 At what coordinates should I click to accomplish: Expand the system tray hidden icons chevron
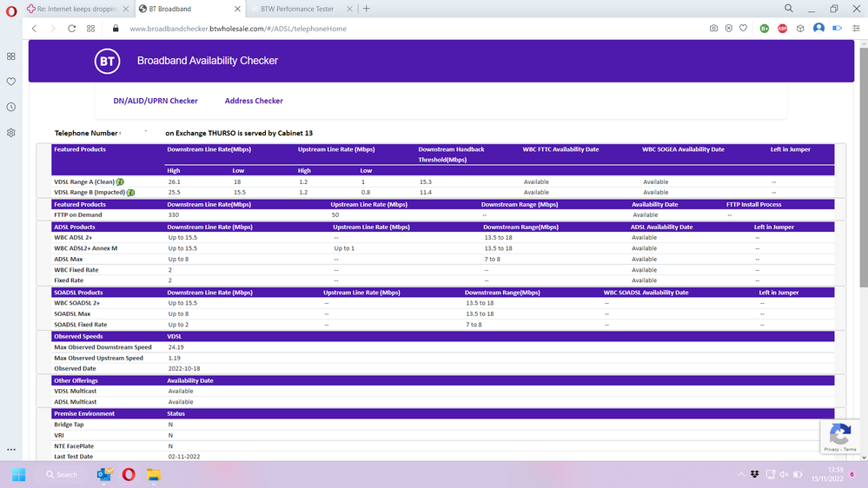(741, 474)
